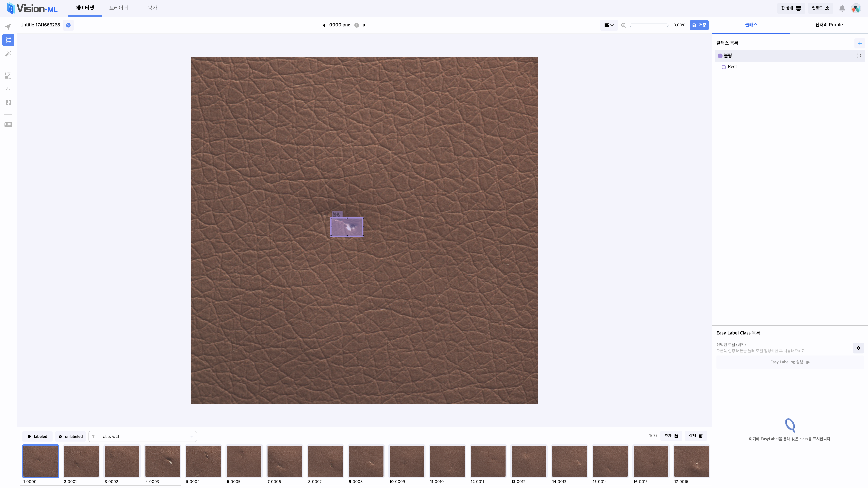Click the pushpin tool icon
This screenshot has width=868, height=488.
tap(8, 89)
